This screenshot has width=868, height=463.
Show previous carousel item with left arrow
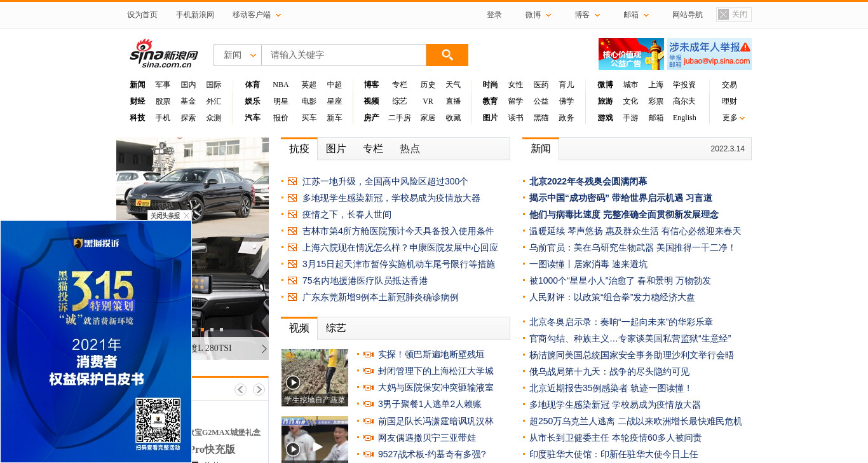point(240,389)
